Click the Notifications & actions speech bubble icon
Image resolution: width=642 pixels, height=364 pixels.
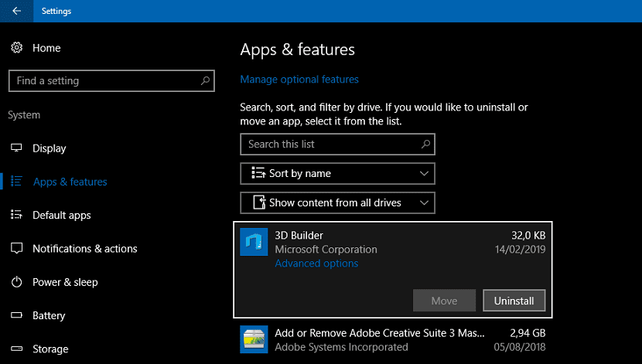point(16,248)
